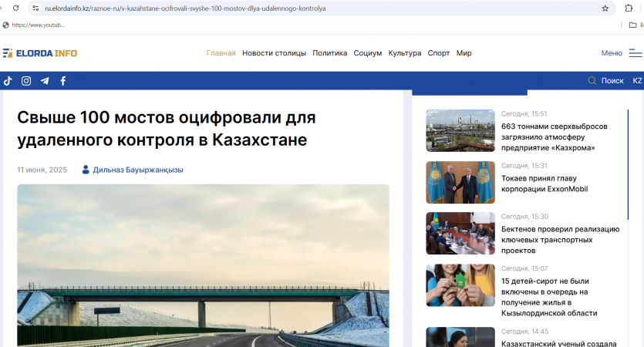Click the green house thumbnail

coord(460,285)
